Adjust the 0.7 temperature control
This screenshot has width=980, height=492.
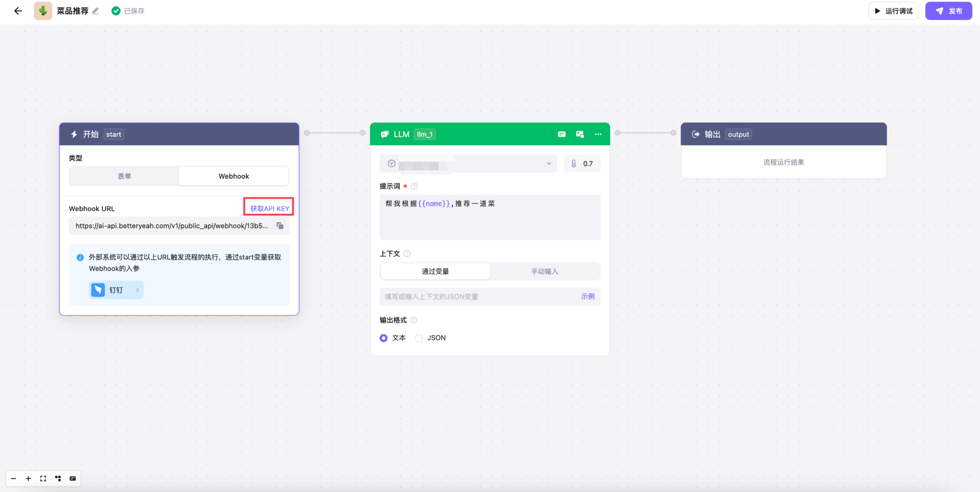(x=582, y=164)
